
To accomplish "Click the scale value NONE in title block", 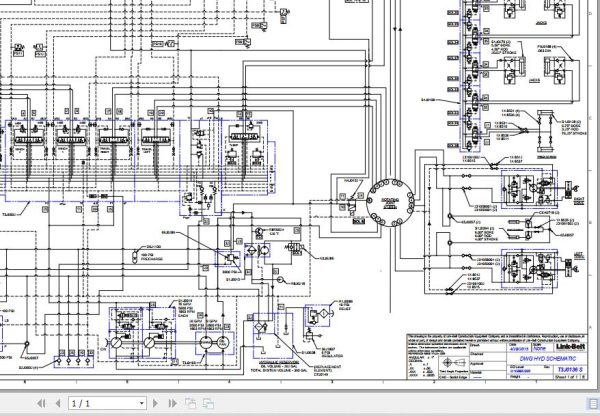I will [x=540, y=349].
